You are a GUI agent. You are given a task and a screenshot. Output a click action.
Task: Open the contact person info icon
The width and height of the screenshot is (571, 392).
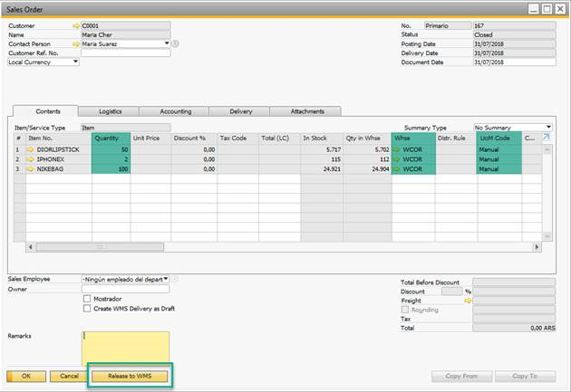tap(176, 43)
